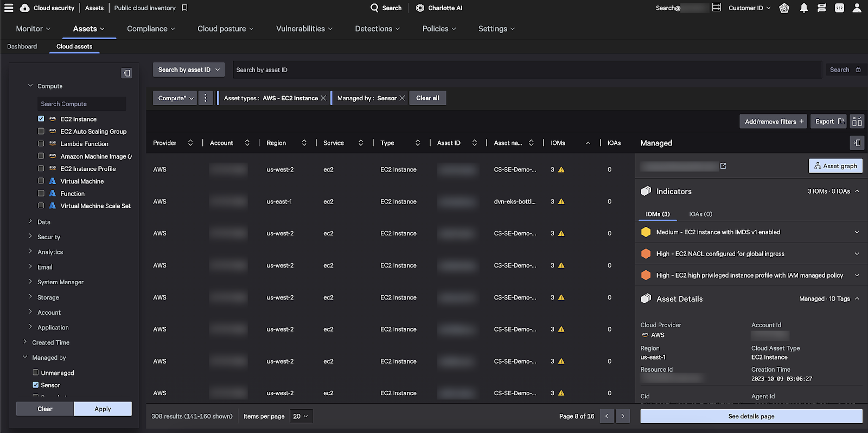Screen dimensions: 868x433
Task: Toggle the table column layout icon
Action: (857, 122)
